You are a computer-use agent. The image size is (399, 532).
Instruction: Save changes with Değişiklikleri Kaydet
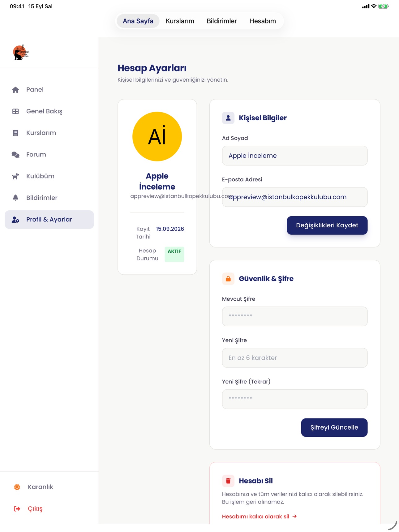click(327, 225)
